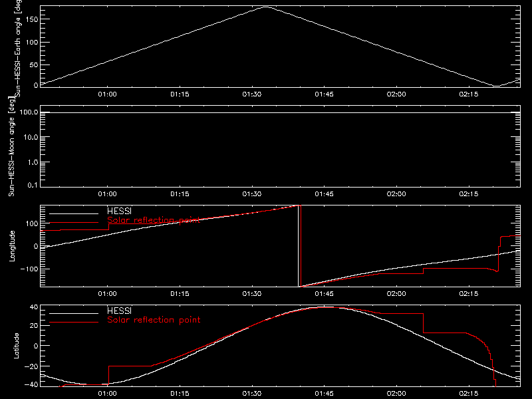The width and height of the screenshot is (532, 399).
Task: Click the HESSI legend text in Latitude plot
Action: click(119, 311)
